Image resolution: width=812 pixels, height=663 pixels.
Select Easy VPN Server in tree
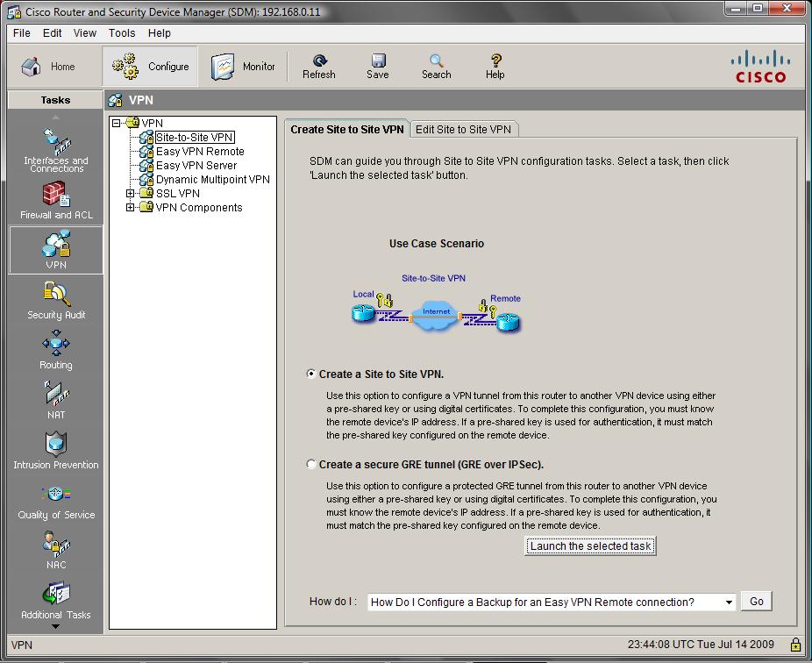[196, 166]
